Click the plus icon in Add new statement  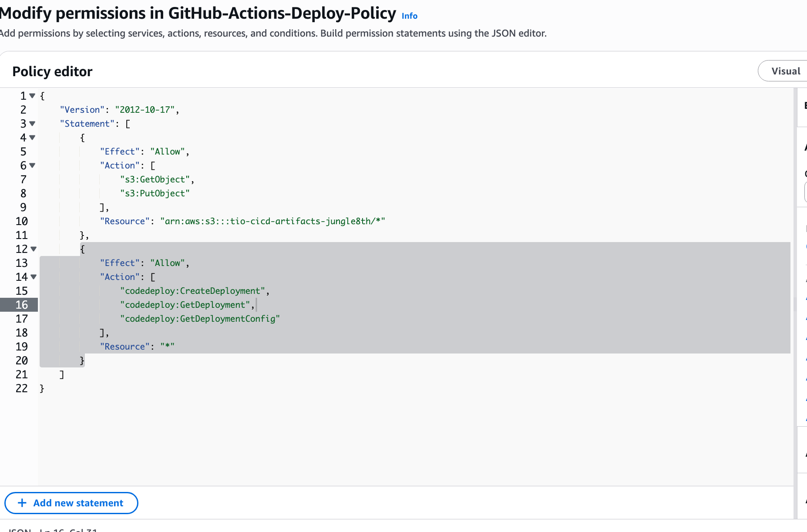point(22,503)
